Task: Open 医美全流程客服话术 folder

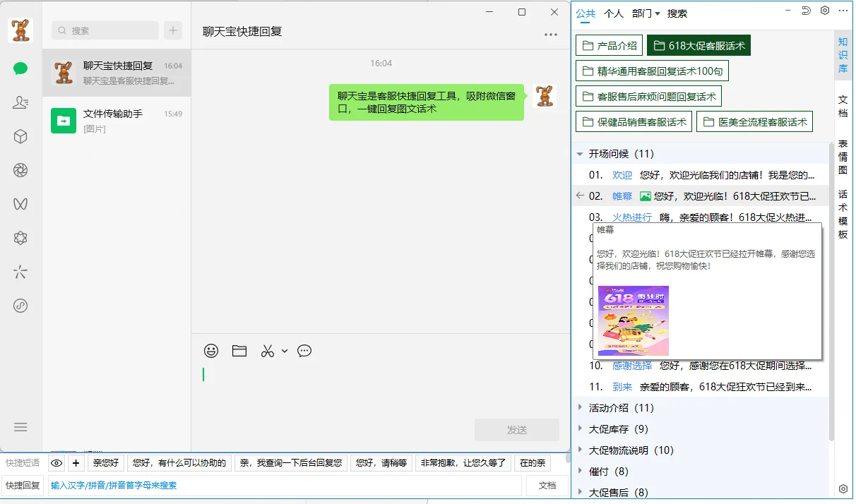Action: (754, 121)
